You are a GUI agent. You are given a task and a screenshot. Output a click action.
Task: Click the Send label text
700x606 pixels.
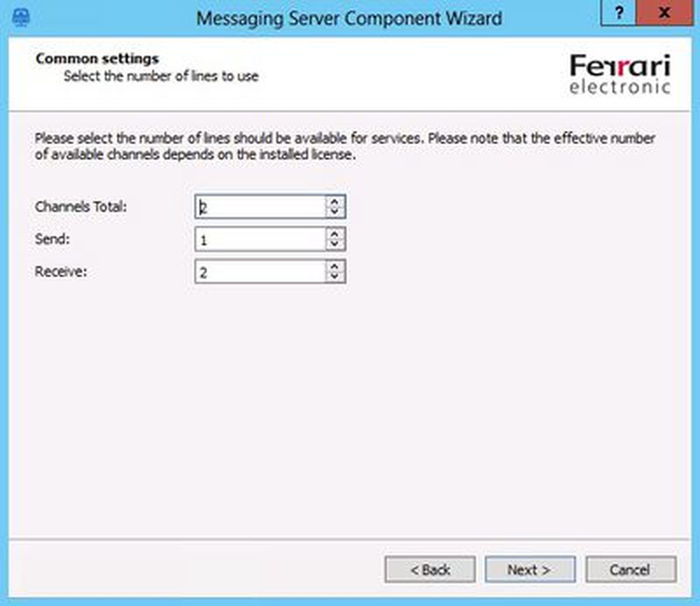tap(52, 239)
